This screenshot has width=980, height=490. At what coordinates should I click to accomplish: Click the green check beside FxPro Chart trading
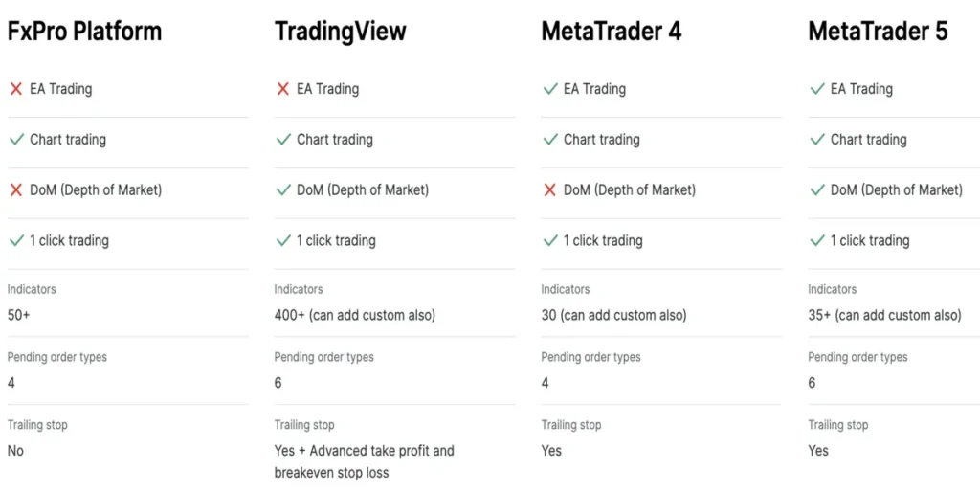pos(16,140)
